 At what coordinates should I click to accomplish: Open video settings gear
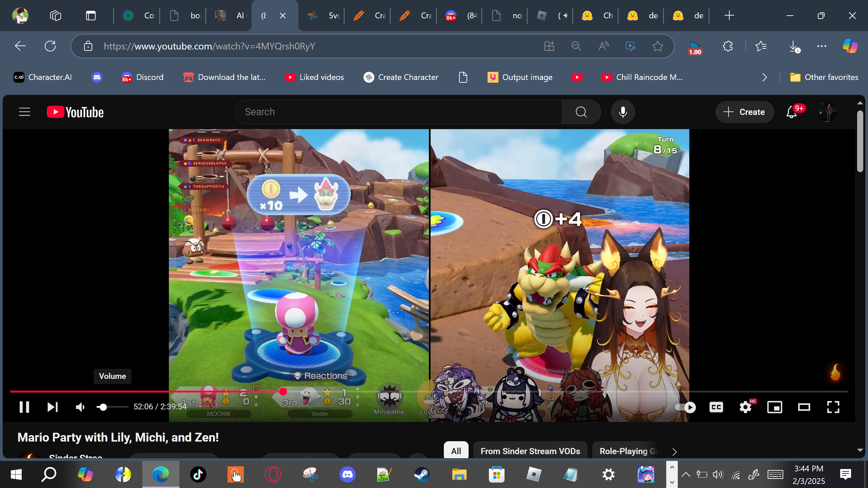(746, 407)
